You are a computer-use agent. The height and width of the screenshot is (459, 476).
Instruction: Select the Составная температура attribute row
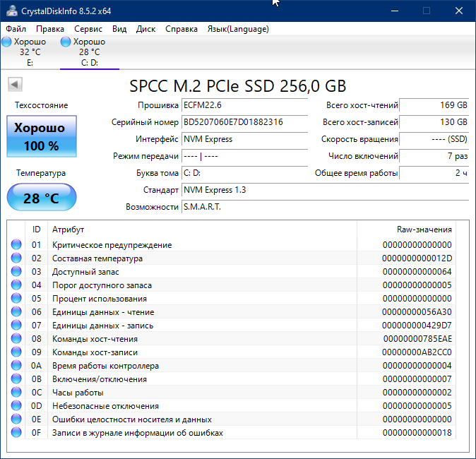pos(232,258)
